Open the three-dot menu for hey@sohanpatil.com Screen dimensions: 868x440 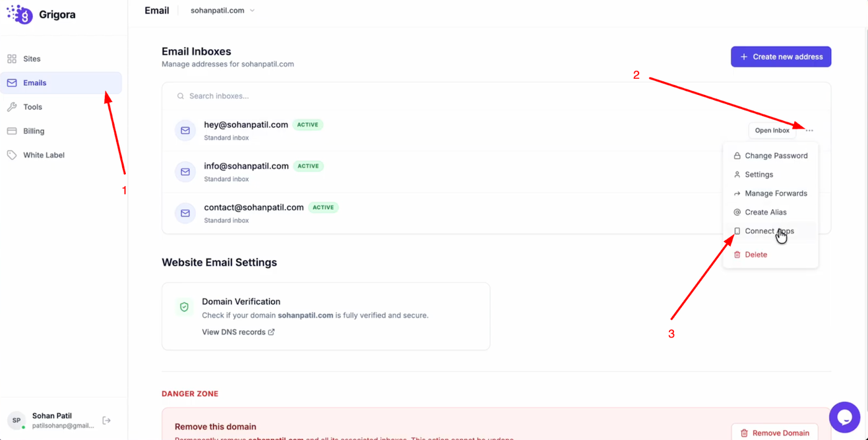pos(809,130)
